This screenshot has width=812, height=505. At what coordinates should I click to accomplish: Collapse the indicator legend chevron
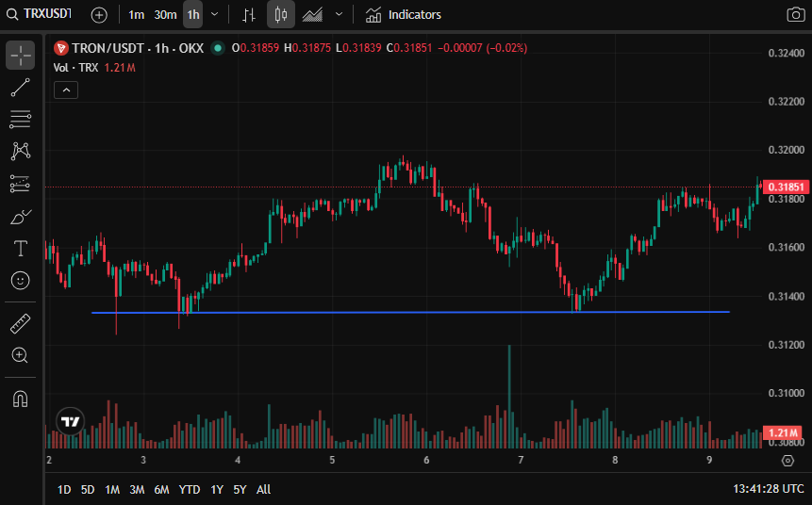click(66, 90)
